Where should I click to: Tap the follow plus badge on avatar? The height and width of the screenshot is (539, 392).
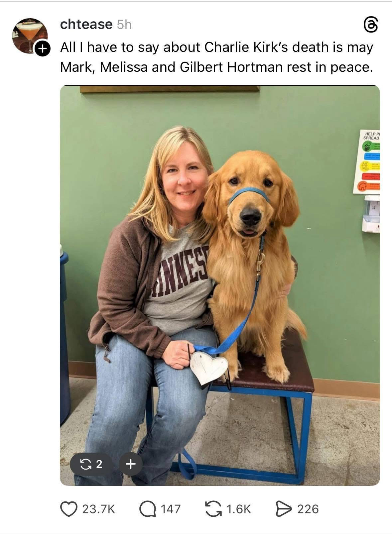42,49
